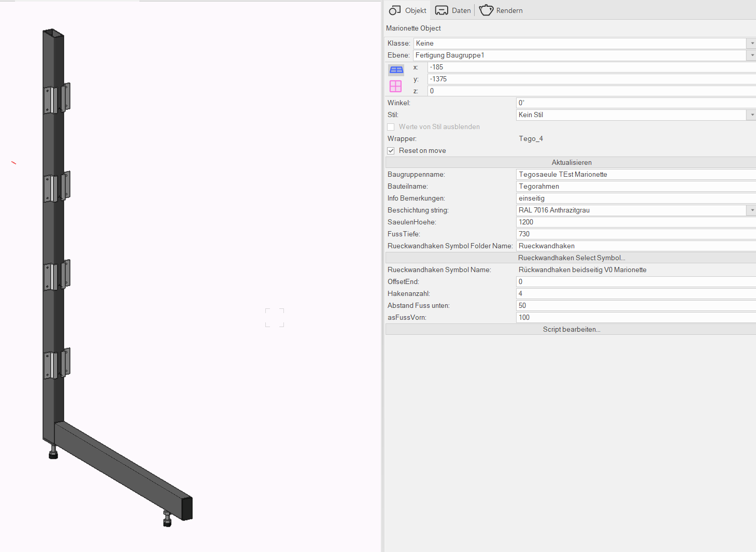The width and height of the screenshot is (756, 552).
Task: Expand the Ebene layer dropdown
Action: pos(752,55)
